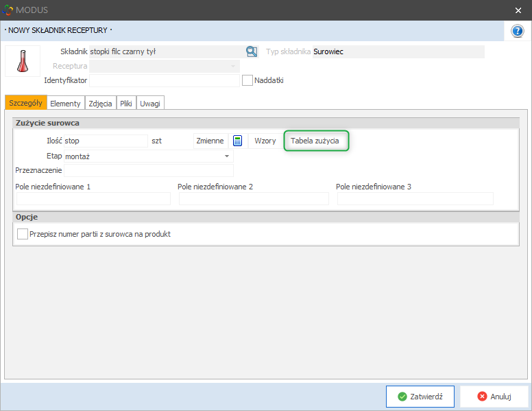Image resolution: width=532 pixels, height=411 pixels.
Task: Enable the Naddatki checkbox
Action: pos(248,80)
